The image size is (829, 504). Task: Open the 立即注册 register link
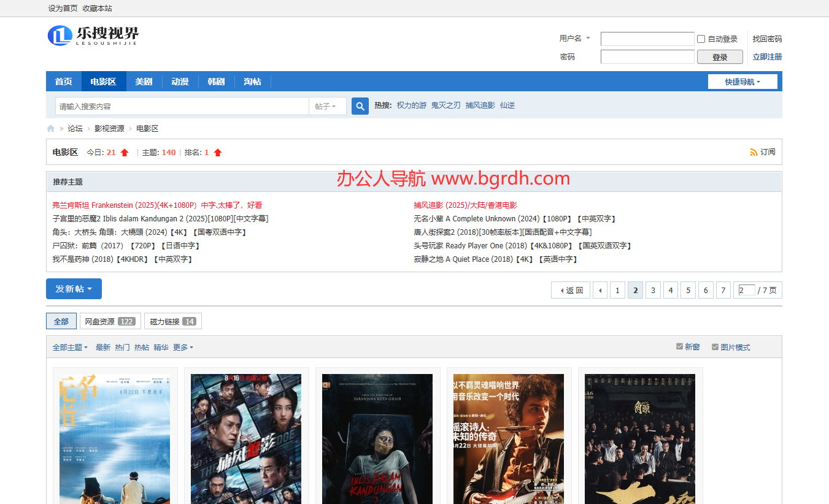coord(767,57)
